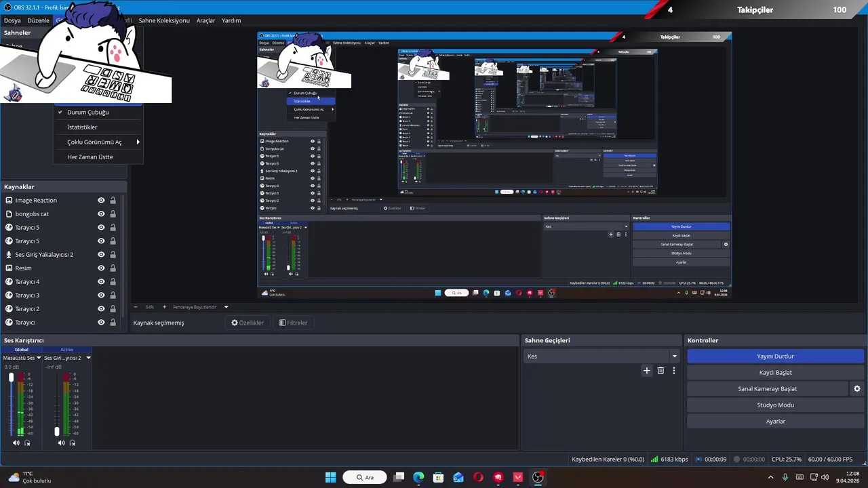Choose Her Zaman Üstte menu entry
The height and width of the screenshot is (488, 868).
click(98, 157)
